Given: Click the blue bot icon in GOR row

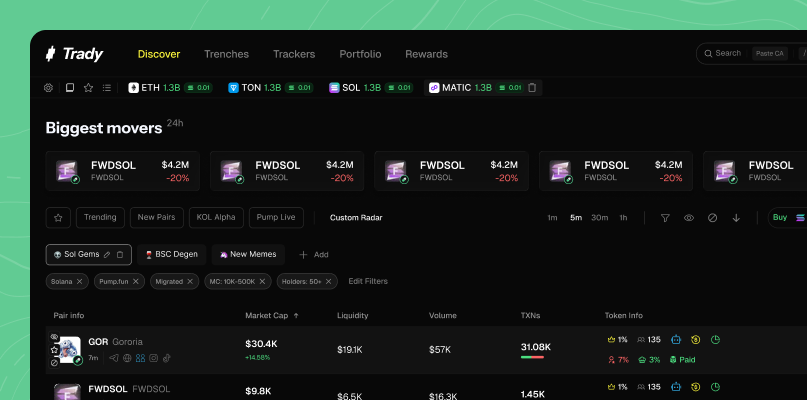Looking at the screenshot, I should pos(676,340).
